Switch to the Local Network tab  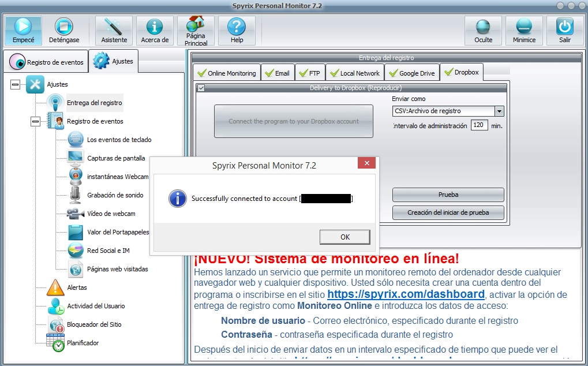[x=355, y=73]
